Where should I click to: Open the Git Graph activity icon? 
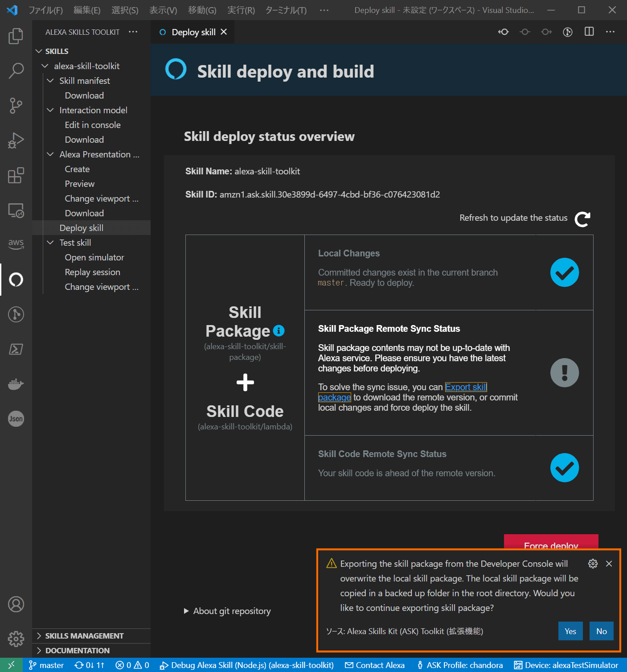pos(16,314)
